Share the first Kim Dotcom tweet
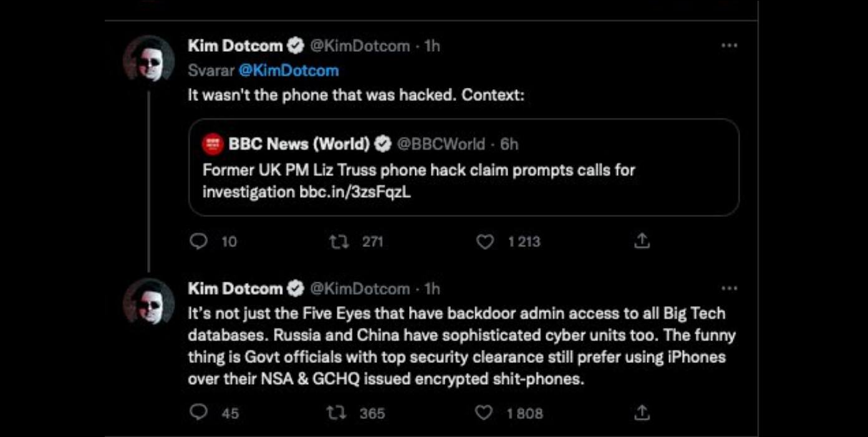Viewport: 868px width, 437px height. [x=642, y=241]
